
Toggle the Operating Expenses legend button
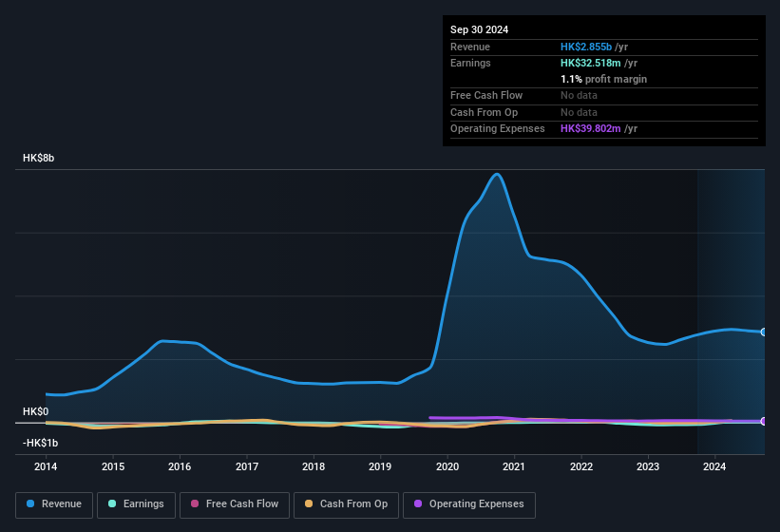pyautogui.click(x=469, y=504)
